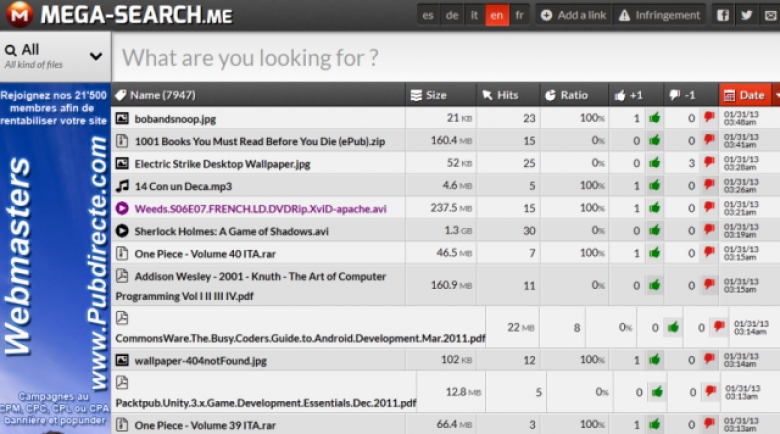The width and height of the screenshot is (780, 434).
Task: Sort results by Ratio column
Action: [575, 95]
